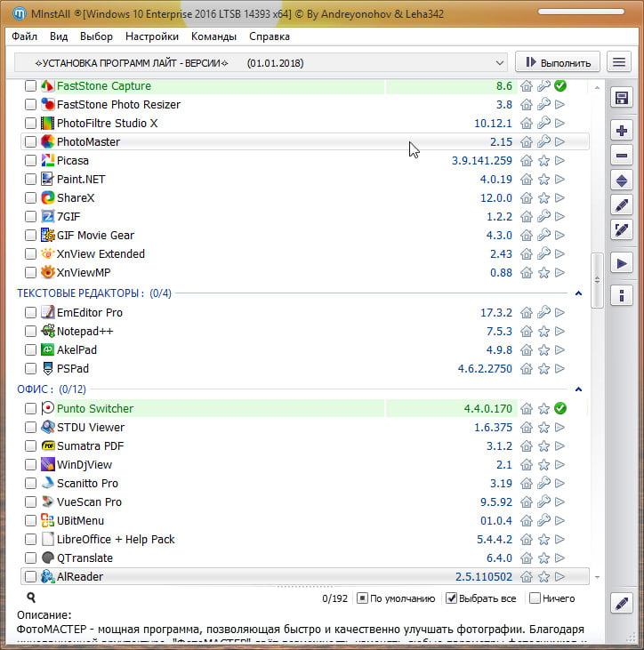Click the star icon in ShareX row
644x650 pixels.
[x=543, y=198]
